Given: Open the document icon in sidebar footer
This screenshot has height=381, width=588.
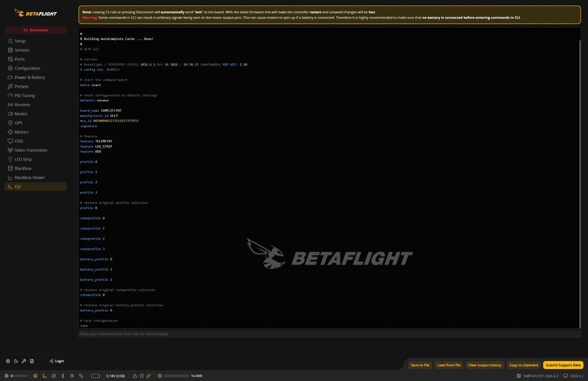Looking at the screenshot, I should point(32,361).
